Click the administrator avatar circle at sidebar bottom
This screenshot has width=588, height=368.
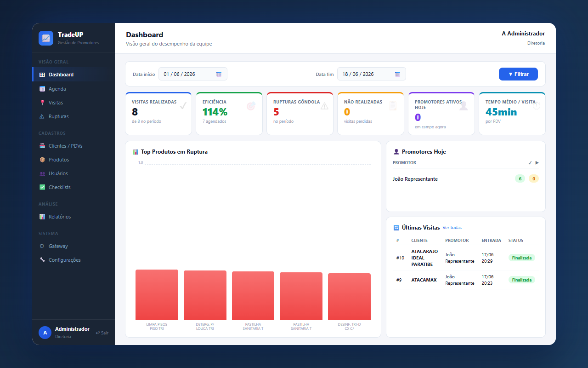[45, 333]
